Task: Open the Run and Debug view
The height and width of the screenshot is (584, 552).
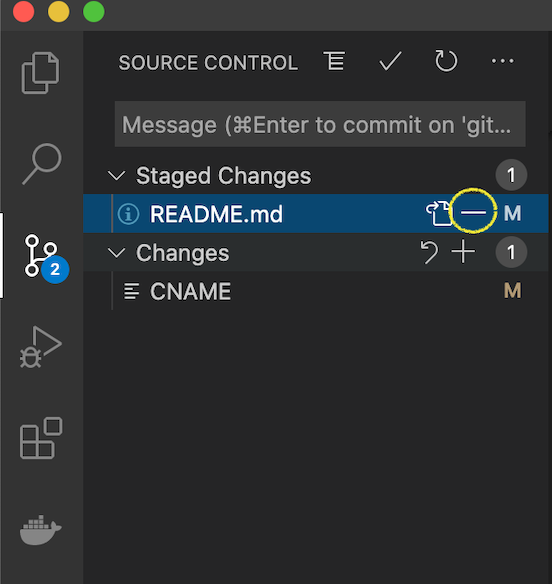Action: (x=41, y=347)
